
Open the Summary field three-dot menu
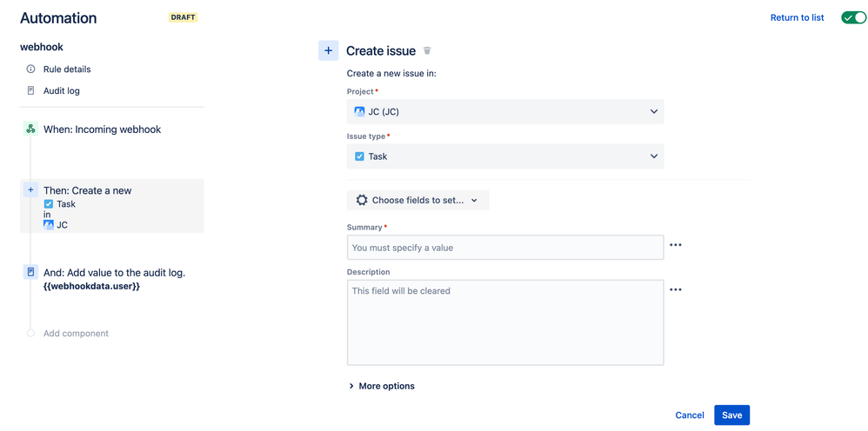[x=676, y=244]
